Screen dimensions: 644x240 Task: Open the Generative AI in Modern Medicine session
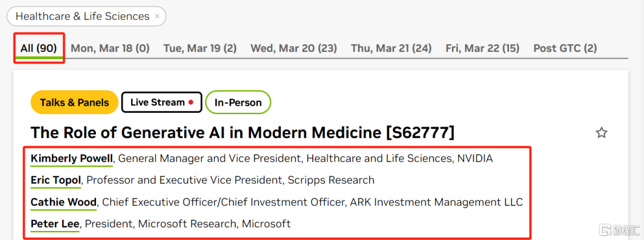242,133
